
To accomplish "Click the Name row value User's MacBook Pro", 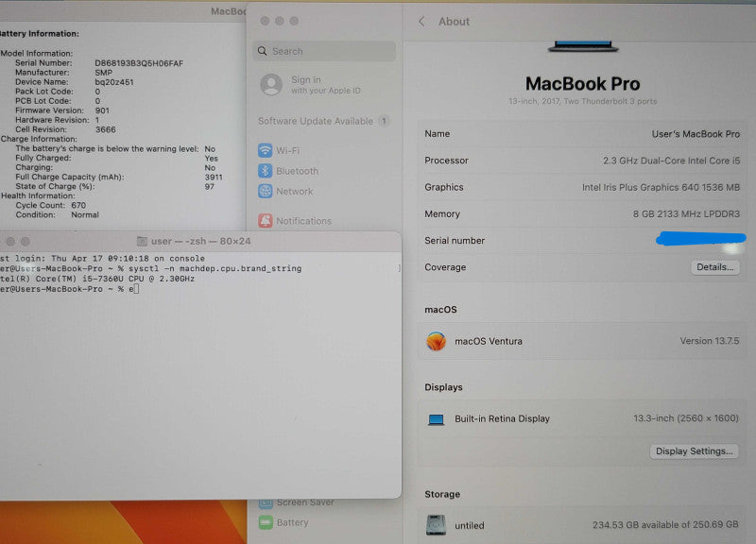I will point(696,134).
